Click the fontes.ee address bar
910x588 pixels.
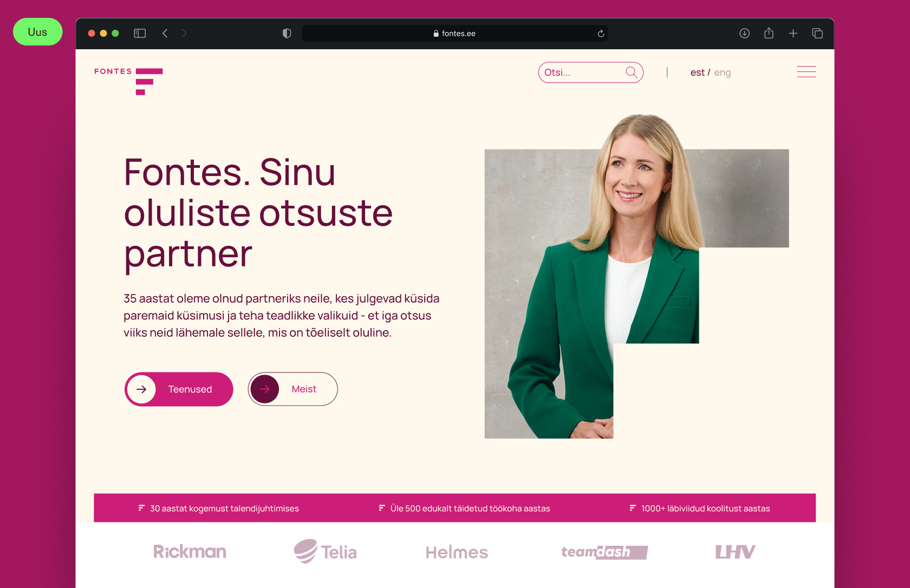click(455, 34)
